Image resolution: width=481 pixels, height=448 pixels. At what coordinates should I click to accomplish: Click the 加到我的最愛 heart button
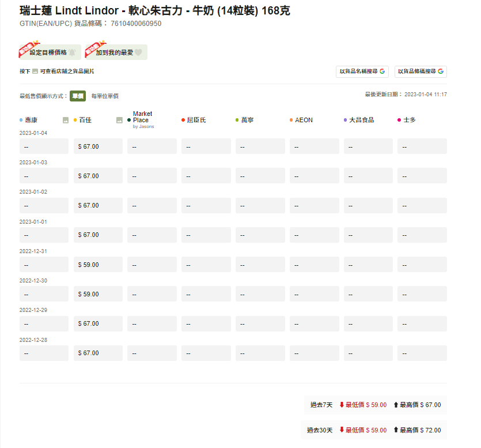pos(116,52)
